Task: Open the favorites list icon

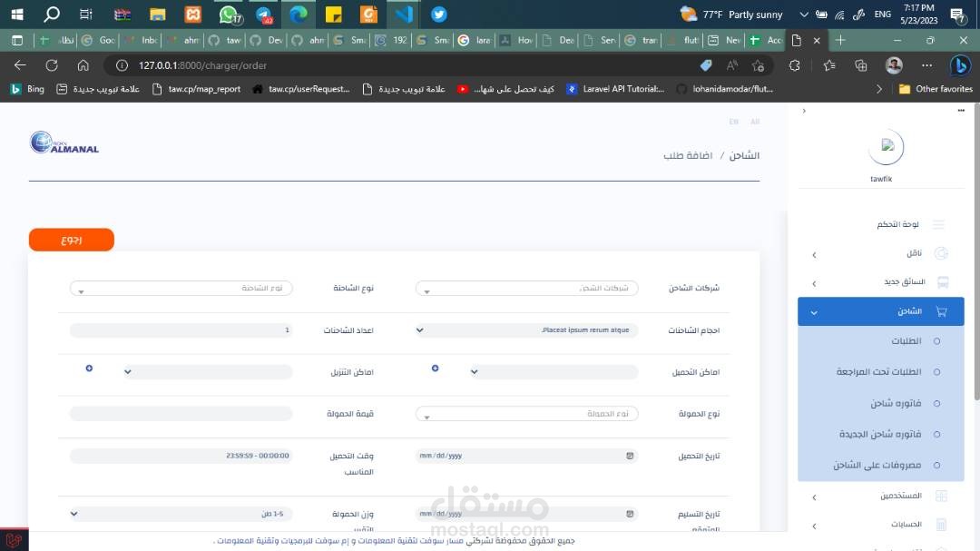Action: click(829, 65)
